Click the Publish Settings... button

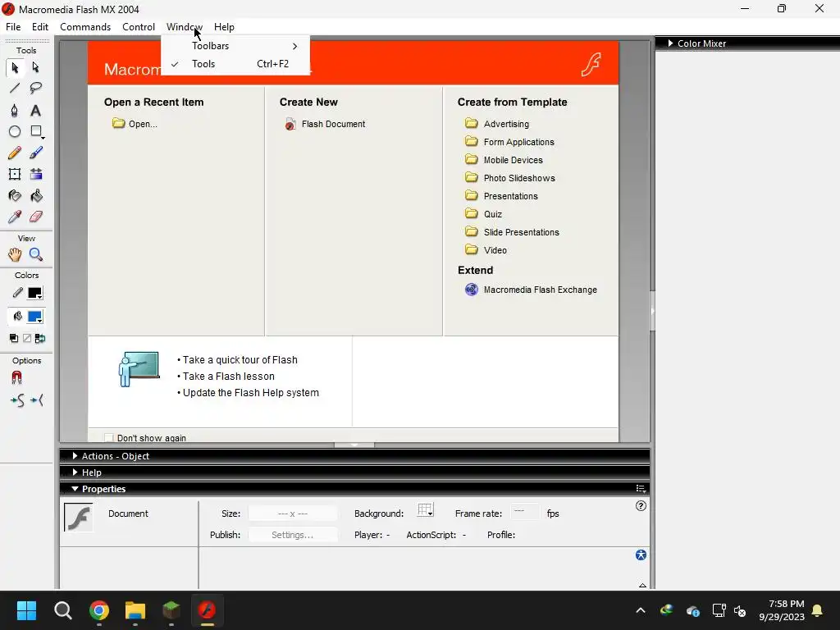[x=293, y=535]
